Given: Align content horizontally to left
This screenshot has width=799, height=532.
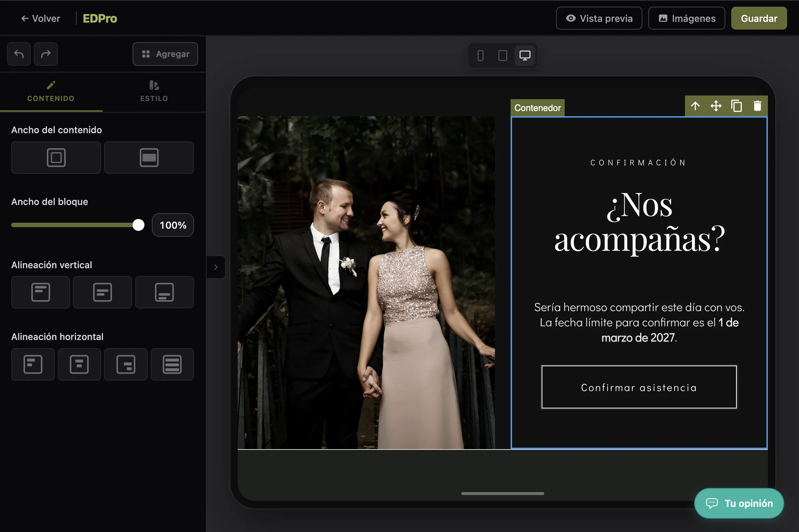Looking at the screenshot, I should click(x=33, y=364).
